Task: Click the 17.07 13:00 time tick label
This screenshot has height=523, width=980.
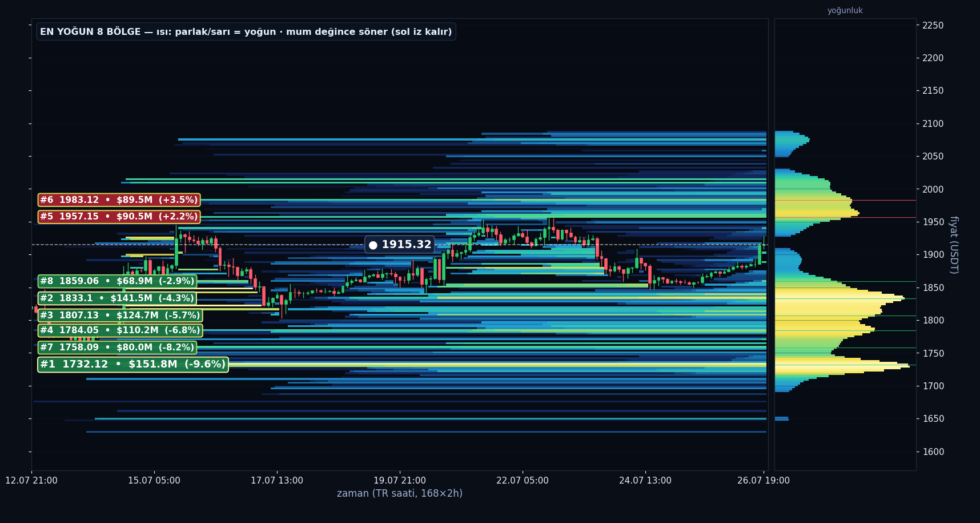Action: coord(277,481)
